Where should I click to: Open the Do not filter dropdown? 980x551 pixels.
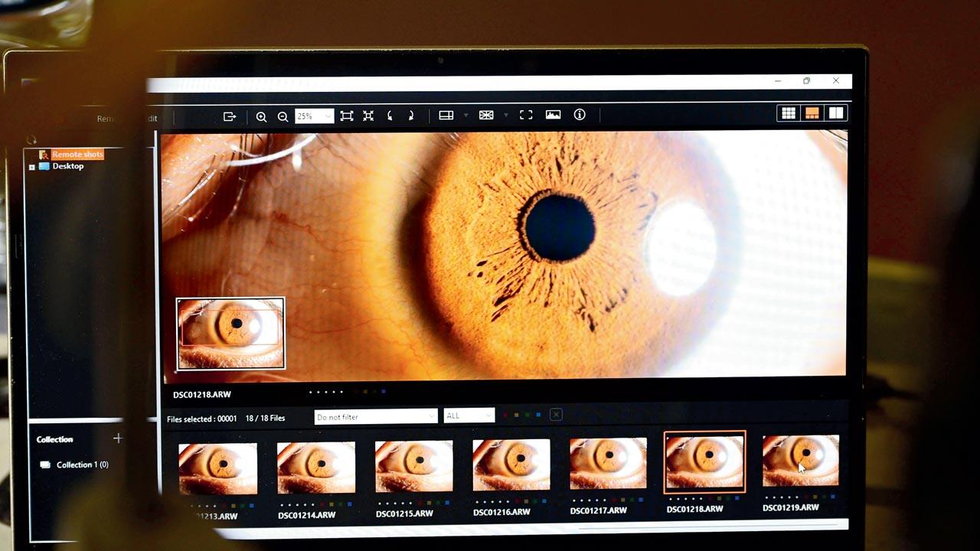click(374, 416)
